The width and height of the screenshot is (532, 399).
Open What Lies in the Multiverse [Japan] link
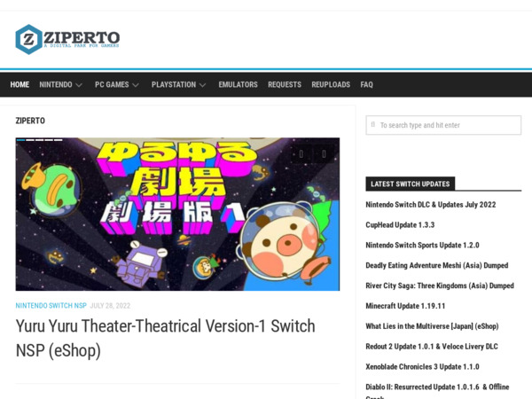coord(432,326)
